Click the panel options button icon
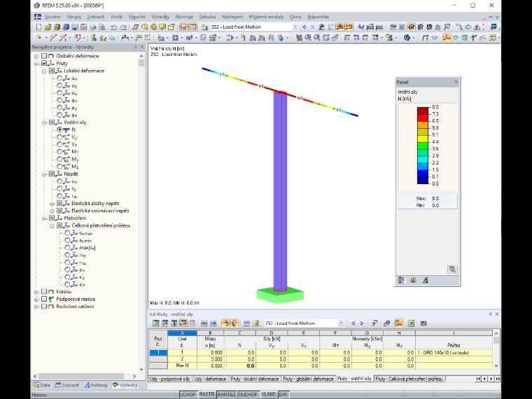The height and width of the screenshot is (399, 532). tap(452, 269)
